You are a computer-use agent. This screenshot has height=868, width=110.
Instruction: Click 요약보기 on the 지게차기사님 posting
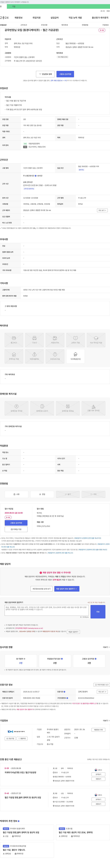[98, 774]
